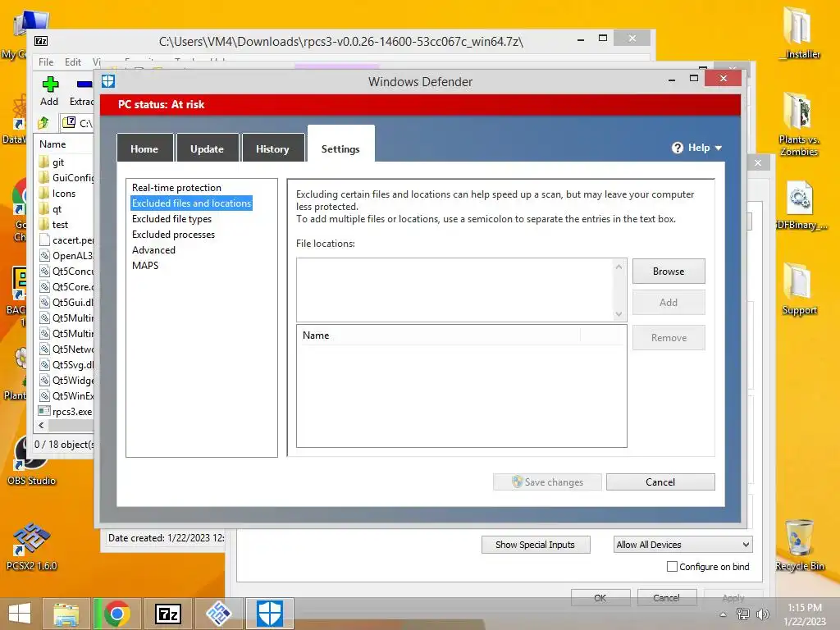
Task: Open the Support folder on desktop
Action: pyautogui.click(x=799, y=290)
